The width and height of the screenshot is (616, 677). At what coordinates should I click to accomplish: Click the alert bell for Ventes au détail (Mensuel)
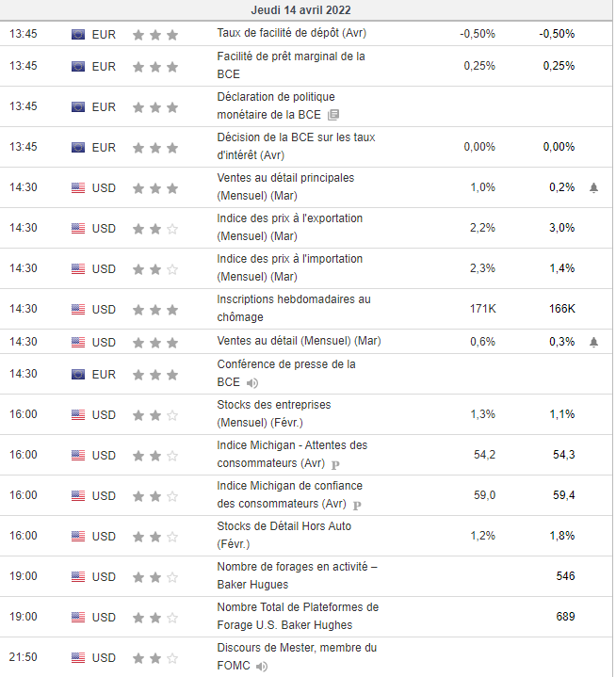pyautogui.click(x=593, y=342)
